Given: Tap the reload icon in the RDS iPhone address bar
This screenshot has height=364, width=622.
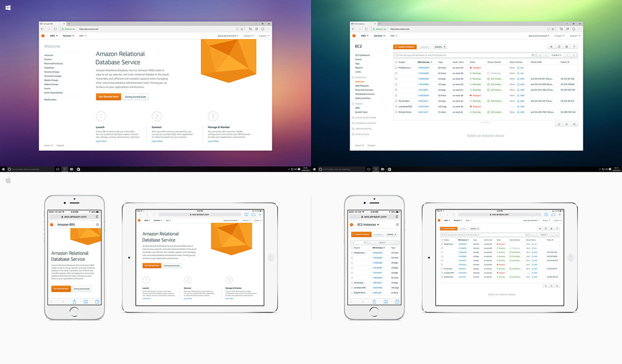Looking at the screenshot, I should coord(97,217).
